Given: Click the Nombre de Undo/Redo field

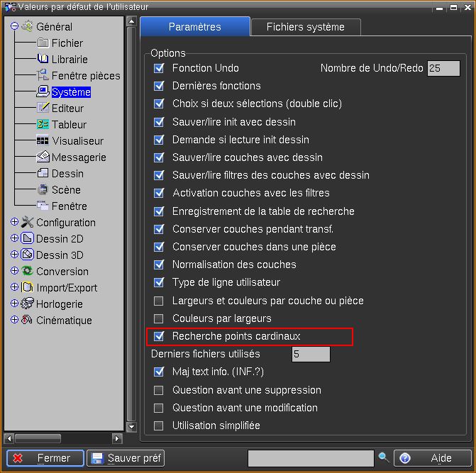Looking at the screenshot, I should click(x=443, y=69).
